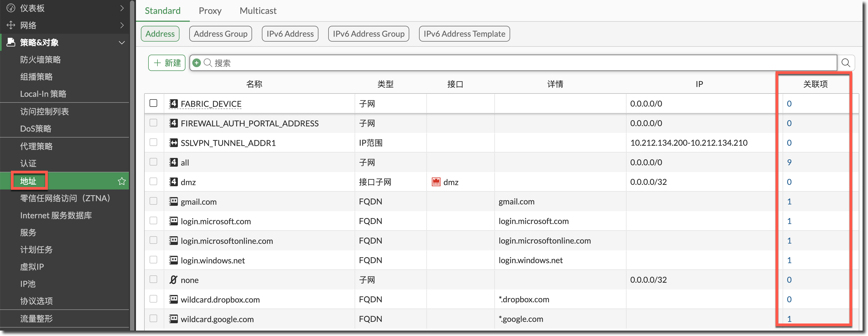Click the search magnifier icon button

[845, 63]
